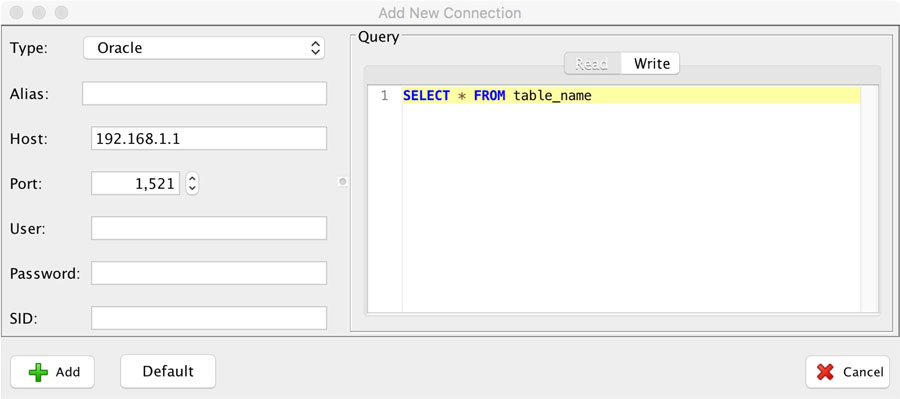Click the red X Cancel icon

tap(825, 372)
